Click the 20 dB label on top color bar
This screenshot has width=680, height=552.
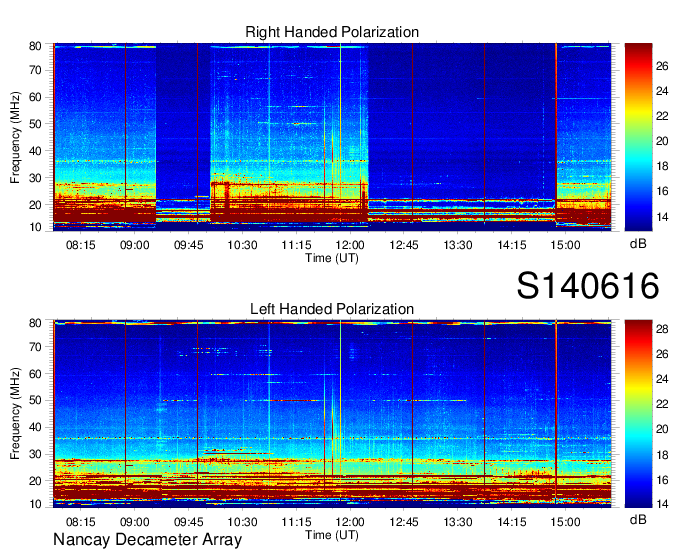coord(662,141)
